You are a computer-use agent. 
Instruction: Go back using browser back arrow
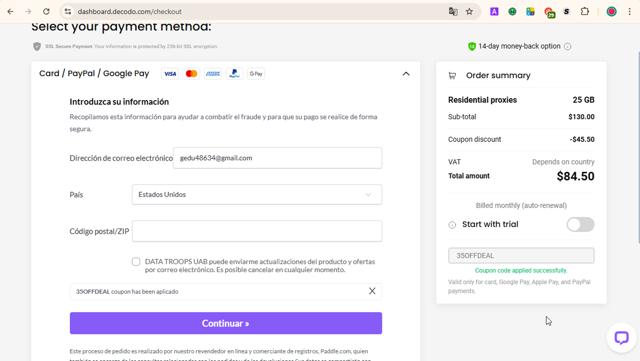coord(10,11)
